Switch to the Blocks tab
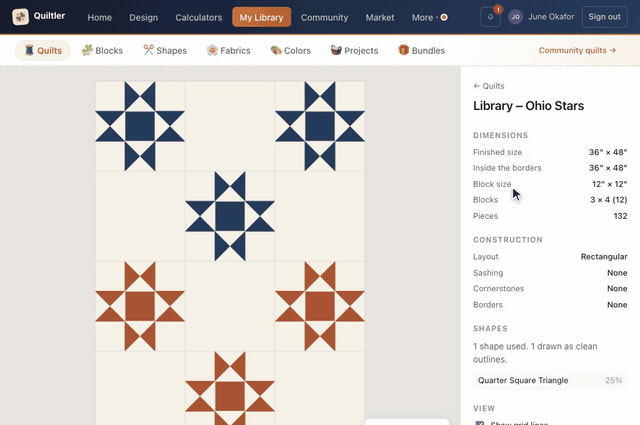 102,50
